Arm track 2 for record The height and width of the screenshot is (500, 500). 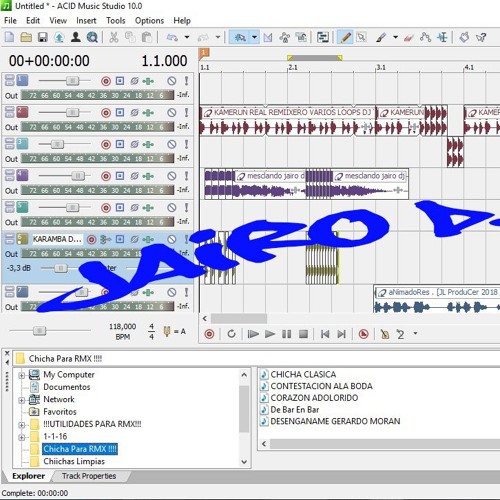click(106, 113)
